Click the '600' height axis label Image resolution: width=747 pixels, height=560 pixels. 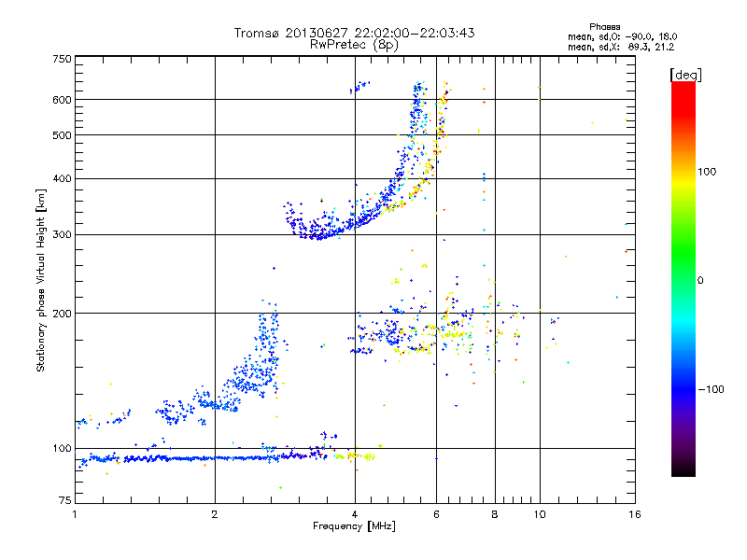click(63, 100)
